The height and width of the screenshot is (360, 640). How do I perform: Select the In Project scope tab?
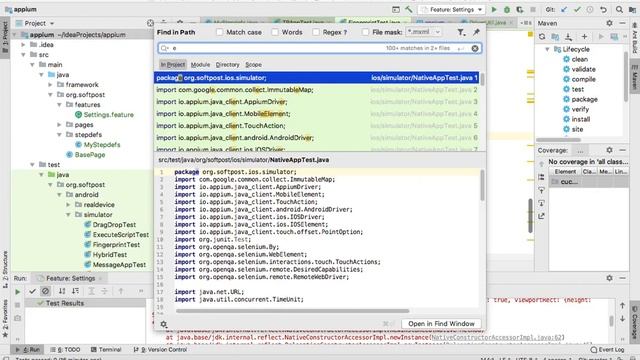[173, 64]
